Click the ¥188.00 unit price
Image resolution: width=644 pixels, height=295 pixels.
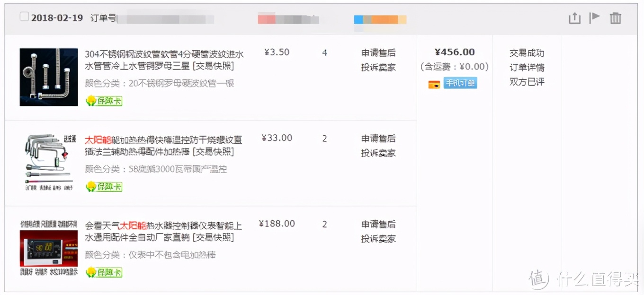click(x=277, y=224)
